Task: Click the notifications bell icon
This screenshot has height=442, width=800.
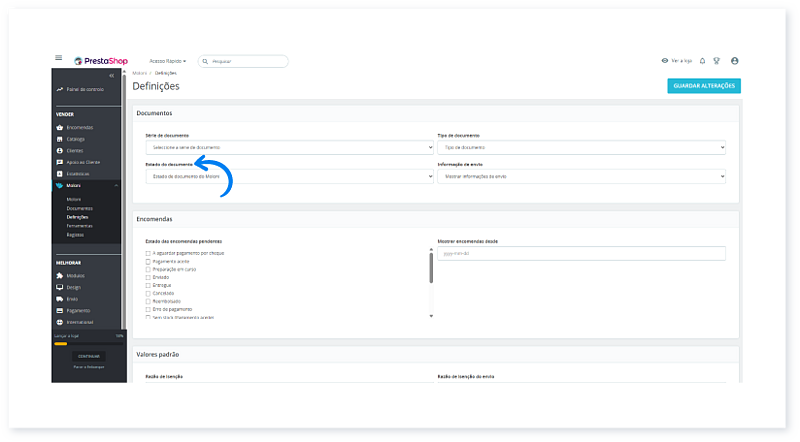Action: click(x=702, y=60)
